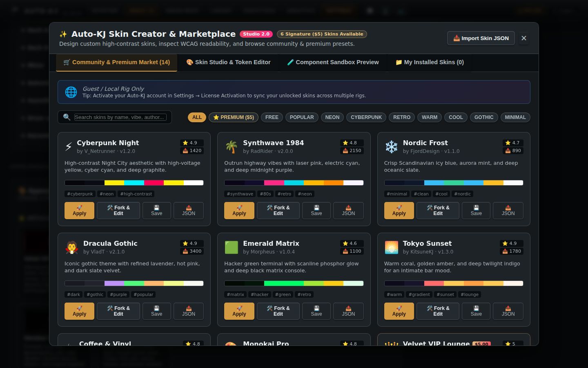Save the Dracula Gothic skin

coord(157,311)
